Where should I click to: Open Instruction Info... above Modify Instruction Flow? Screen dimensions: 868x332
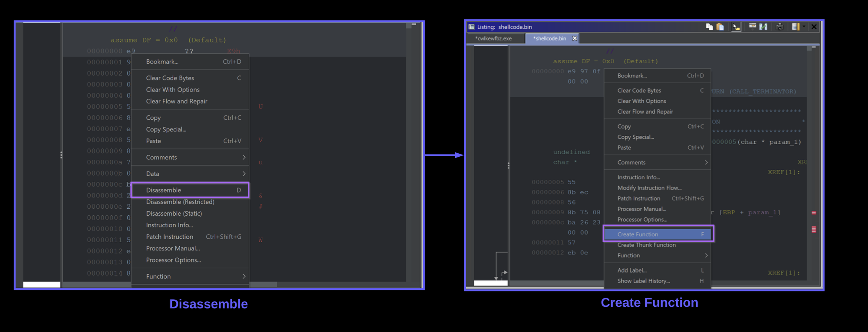(x=658, y=177)
